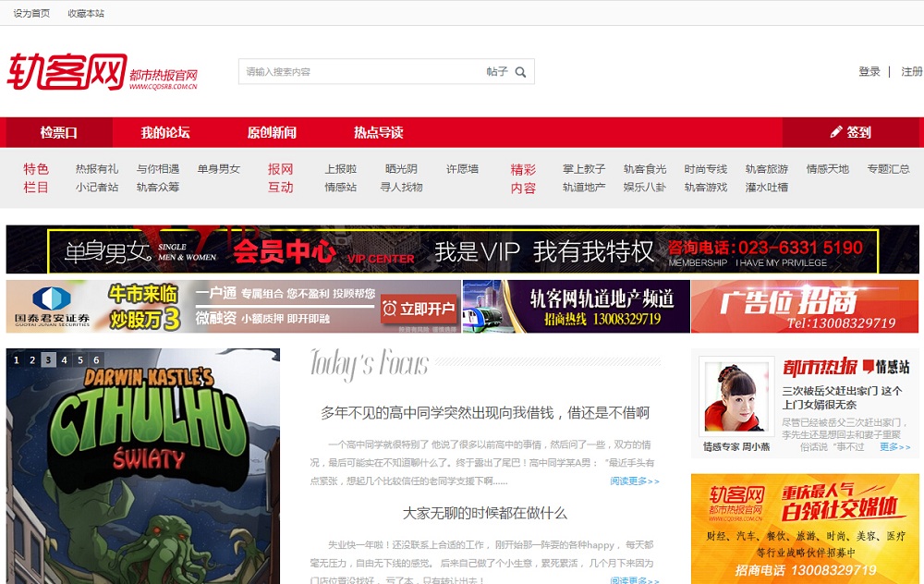Open 轨客食光 section
This screenshot has width=924, height=584.
point(645,169)
